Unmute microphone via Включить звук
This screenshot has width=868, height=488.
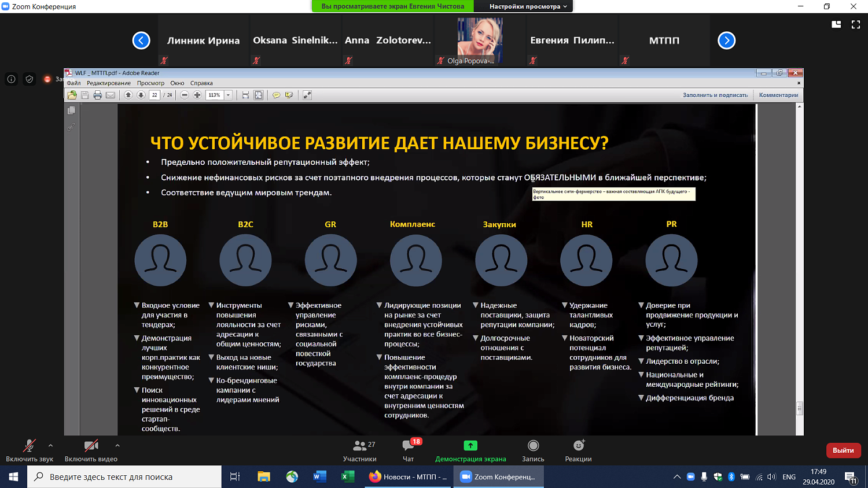(29, 451)
